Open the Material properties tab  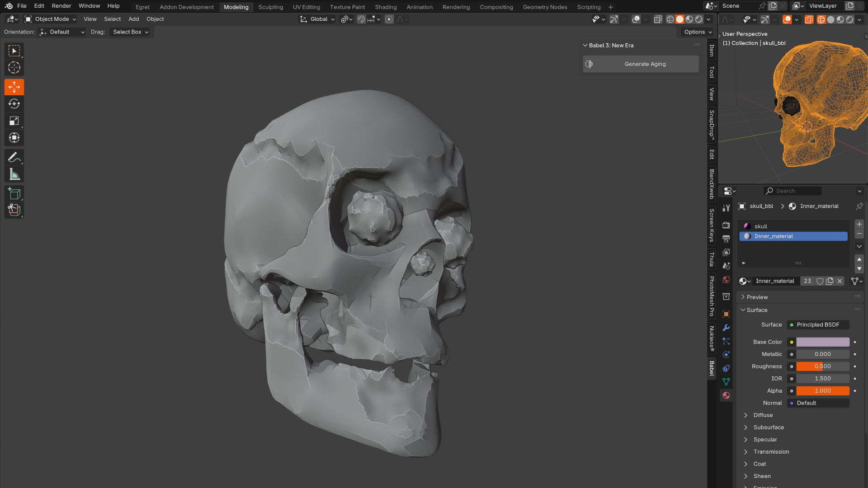[x=726, y=395]
